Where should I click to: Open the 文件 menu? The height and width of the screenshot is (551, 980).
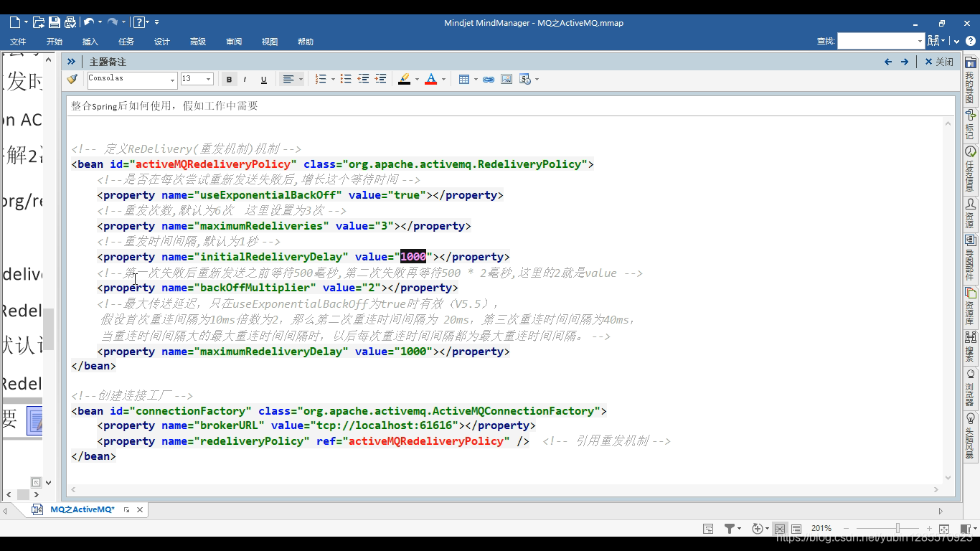click(18, 42)
